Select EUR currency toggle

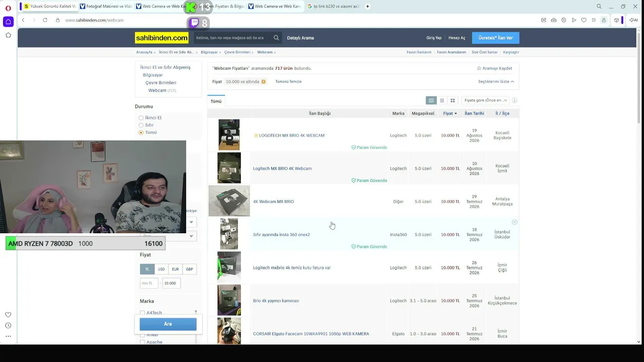175,269
